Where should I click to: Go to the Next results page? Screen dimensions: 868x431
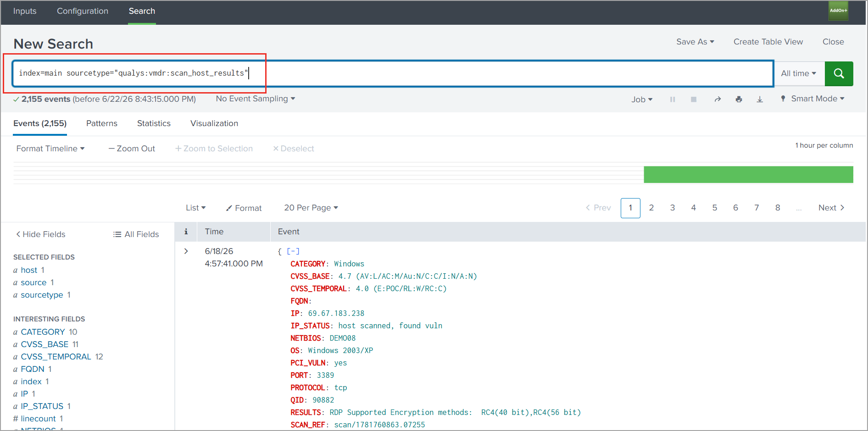point(831,208)
